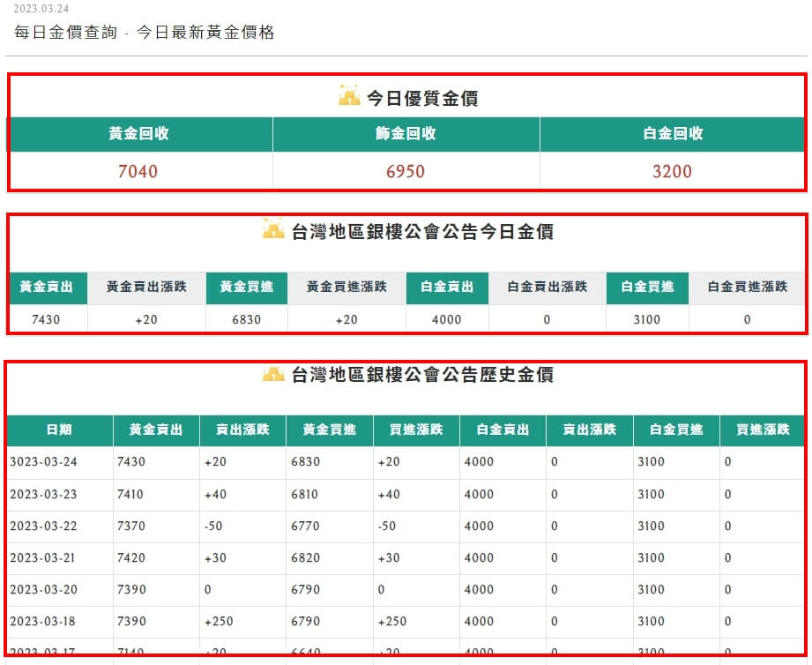This screenshot has width=812, height=665.
Task: Click the 每日金價查詢 page title
Action: (144, 32)
